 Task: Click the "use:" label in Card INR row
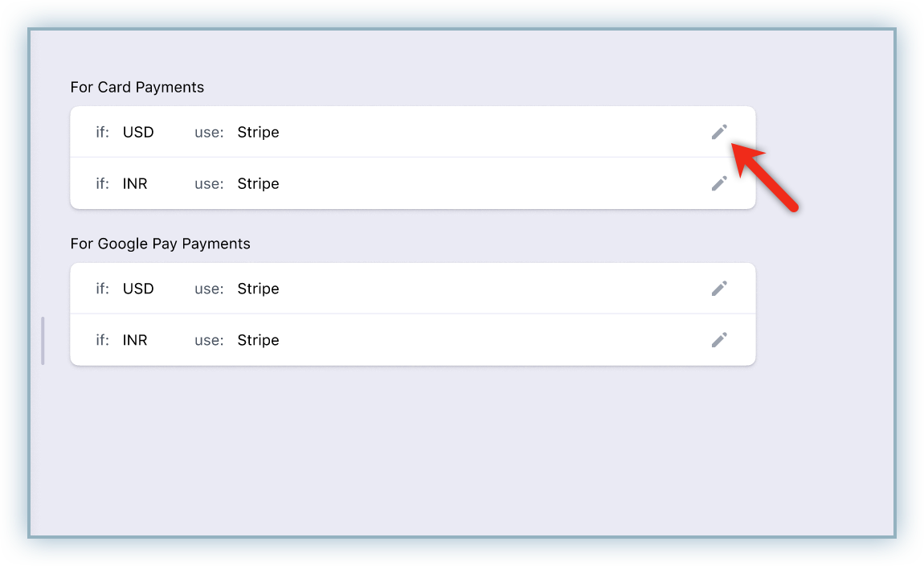(209, 184)
